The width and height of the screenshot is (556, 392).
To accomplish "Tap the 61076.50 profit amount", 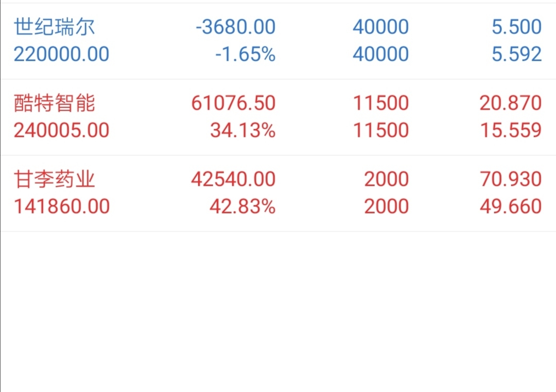I will (233, 103).
